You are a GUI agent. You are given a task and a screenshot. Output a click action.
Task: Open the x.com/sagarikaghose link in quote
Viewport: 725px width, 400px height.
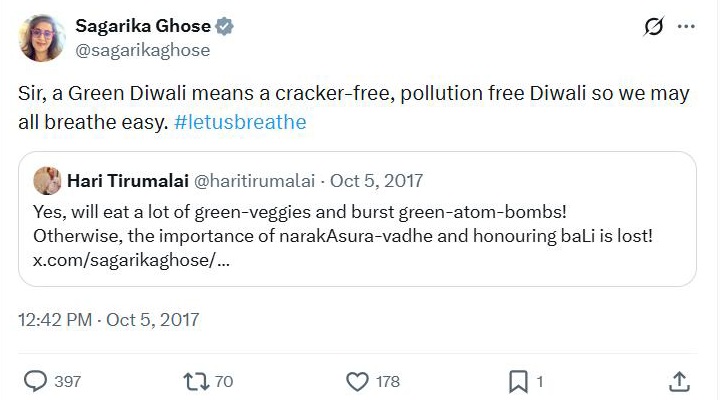pyautogui.click(x=127, y=259)
